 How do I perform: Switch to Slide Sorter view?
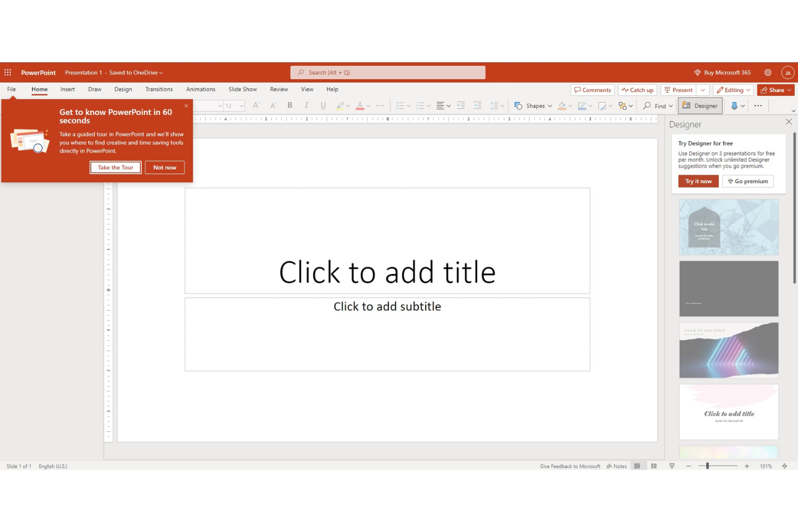click(x=653, y=466)
